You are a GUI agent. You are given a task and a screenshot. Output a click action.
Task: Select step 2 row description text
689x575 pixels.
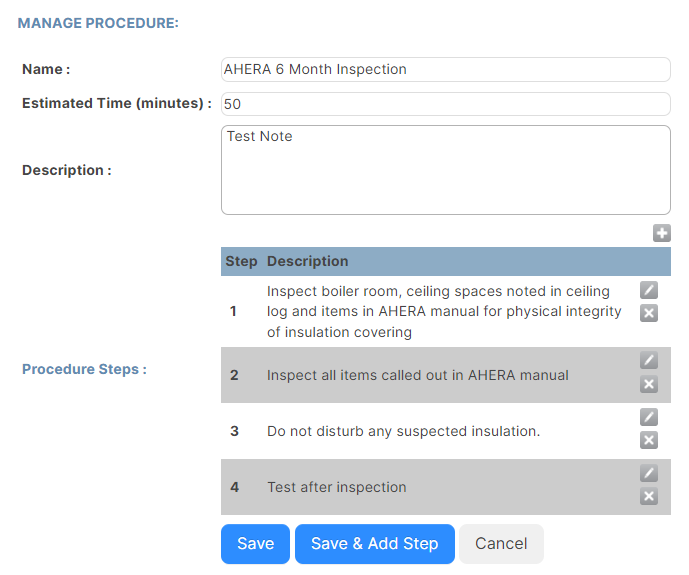point(417,375)
